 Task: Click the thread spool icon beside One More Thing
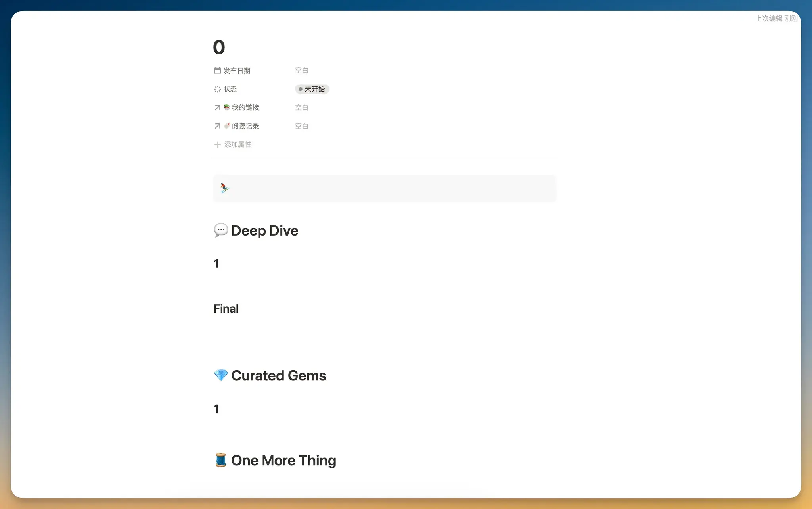[221, 460]
